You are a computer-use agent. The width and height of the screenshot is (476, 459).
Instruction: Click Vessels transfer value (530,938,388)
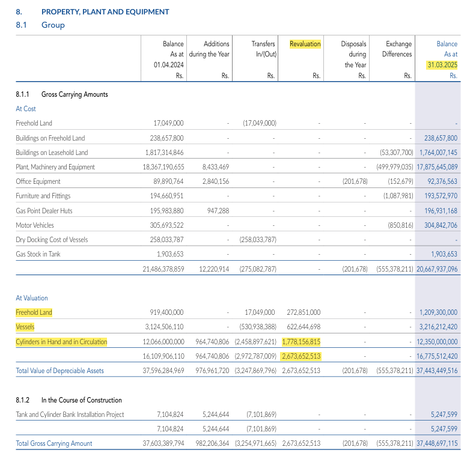(258, 327)
